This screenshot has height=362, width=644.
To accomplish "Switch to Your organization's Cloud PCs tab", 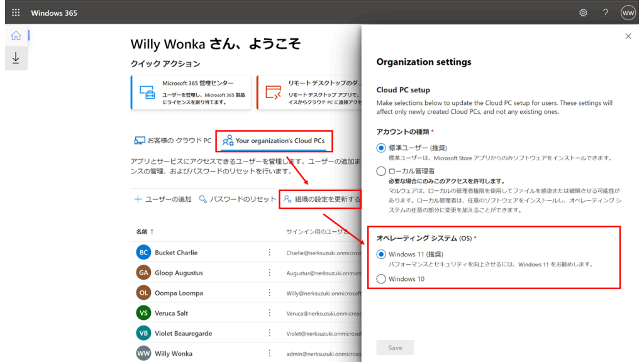I will pos(274,141).
